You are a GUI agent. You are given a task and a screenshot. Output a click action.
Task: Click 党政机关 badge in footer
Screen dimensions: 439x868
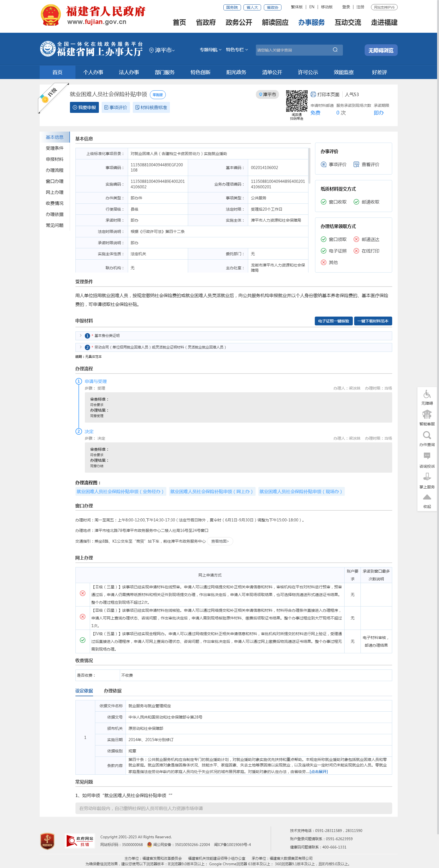click(47, 841)
